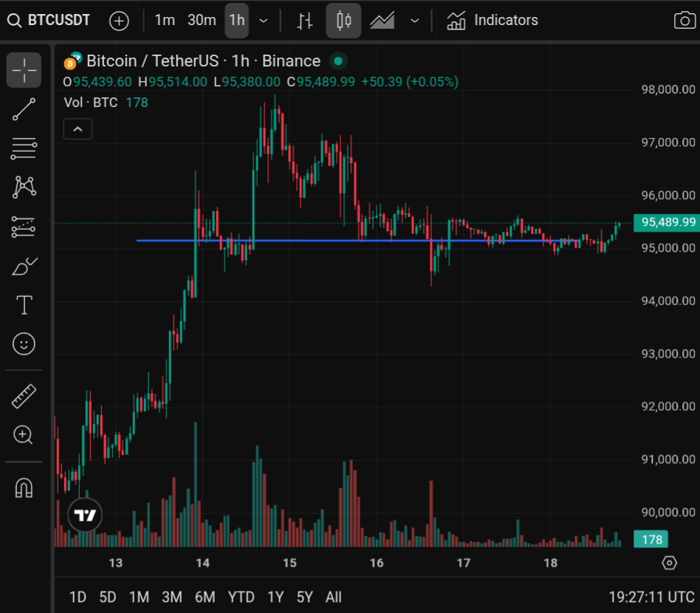This screenshot has height=613, width=700.
Task: Click the Vol · BTC indicator label
Action: [x=91, y=103]
